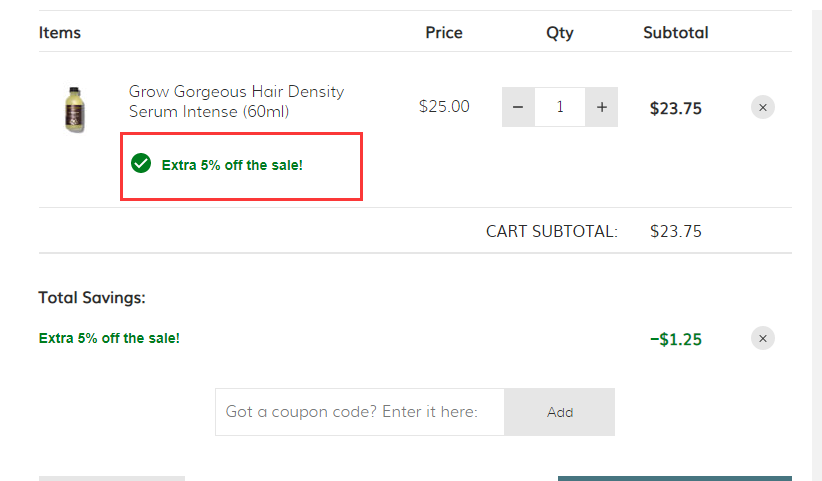Focus the coupon code entry field
This screenshot has height=481, width=822.
[360, 412]
